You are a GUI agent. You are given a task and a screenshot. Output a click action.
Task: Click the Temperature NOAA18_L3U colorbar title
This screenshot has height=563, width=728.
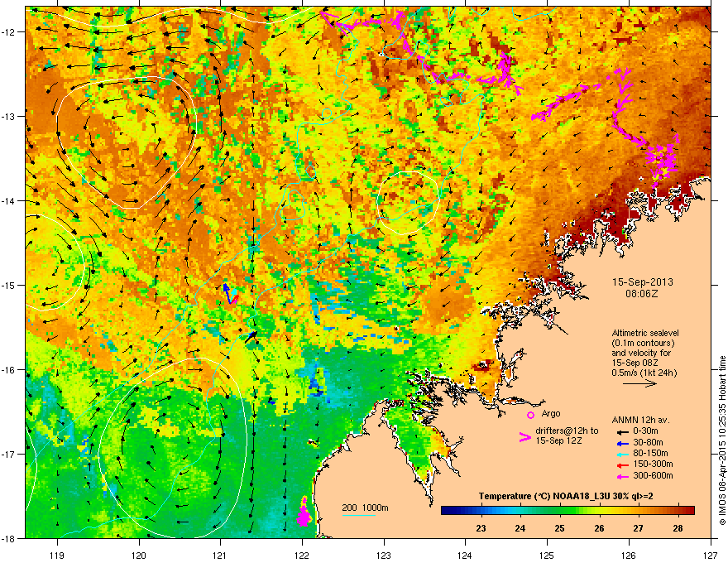coord(566,496)
